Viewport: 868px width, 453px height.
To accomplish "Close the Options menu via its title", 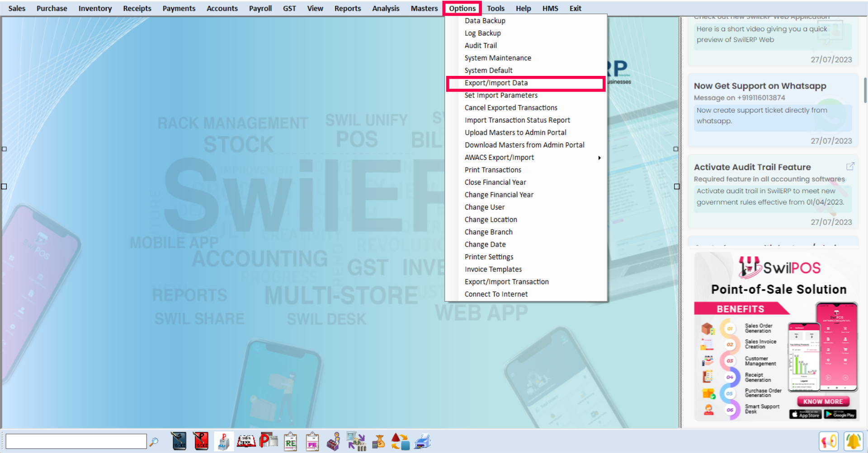I will tap(462, 8).
